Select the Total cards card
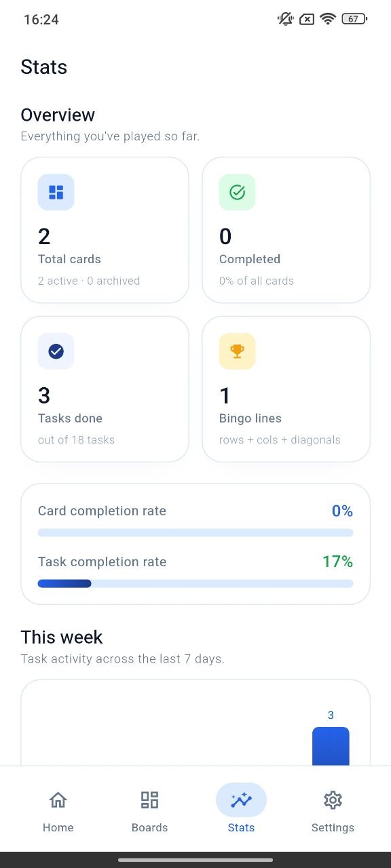391x868 pixels. coord(105,230)
